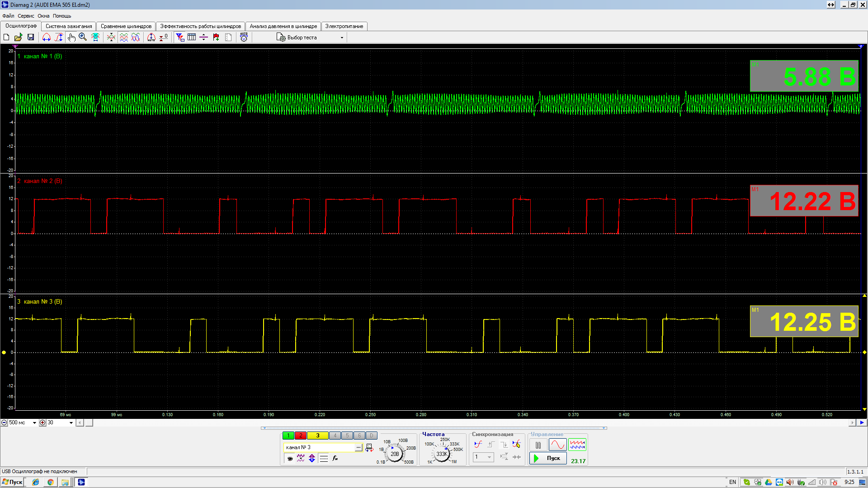Toggle overlapping sine waves display
Screen dimensions: 868x488
pyautogui.click(x=136, y=38)
